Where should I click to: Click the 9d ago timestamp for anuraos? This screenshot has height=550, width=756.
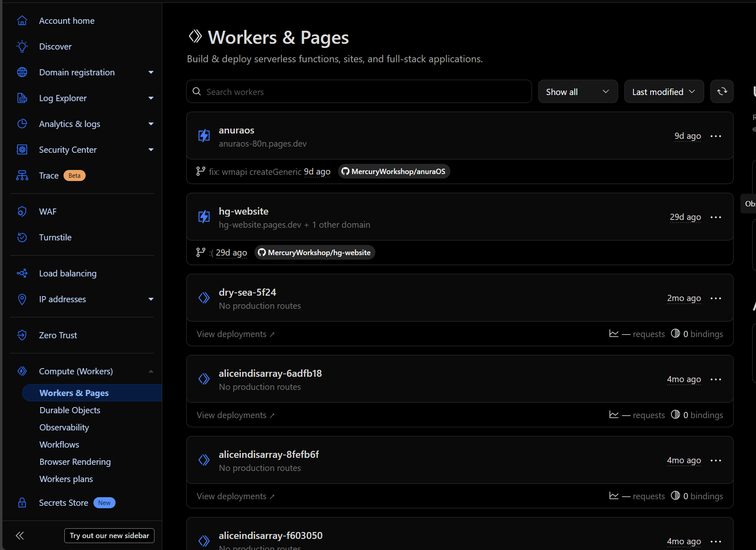[x=688, y=136]
